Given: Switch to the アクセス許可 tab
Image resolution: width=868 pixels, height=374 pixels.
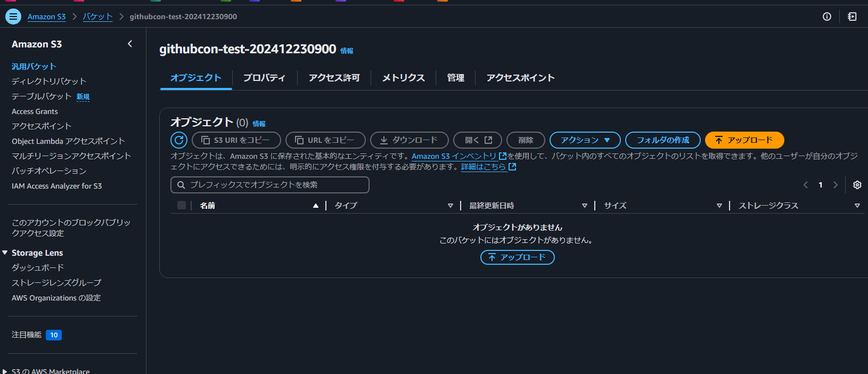Looking at the screenshot, I should point(334,78).
